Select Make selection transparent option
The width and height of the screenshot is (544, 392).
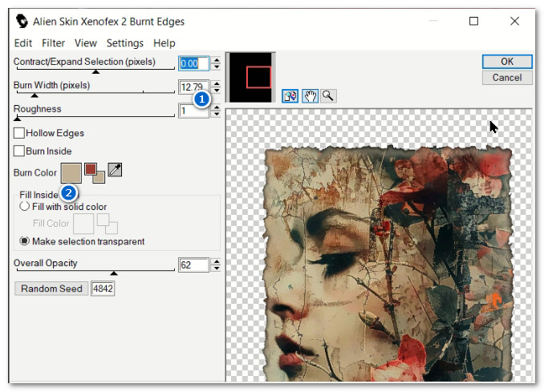[24, 240]
